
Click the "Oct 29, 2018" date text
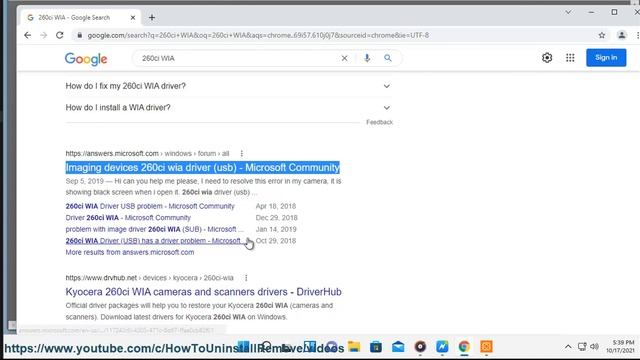tap(276, 241)
